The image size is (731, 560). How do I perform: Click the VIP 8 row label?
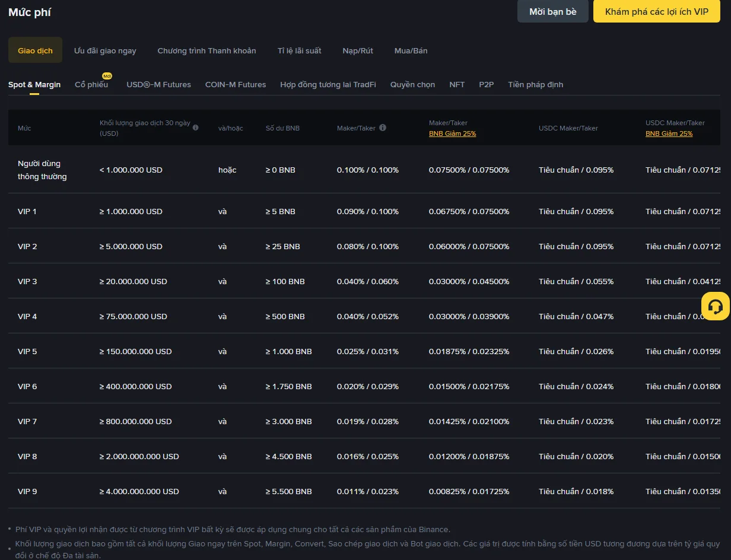click(x=27, y=456)
